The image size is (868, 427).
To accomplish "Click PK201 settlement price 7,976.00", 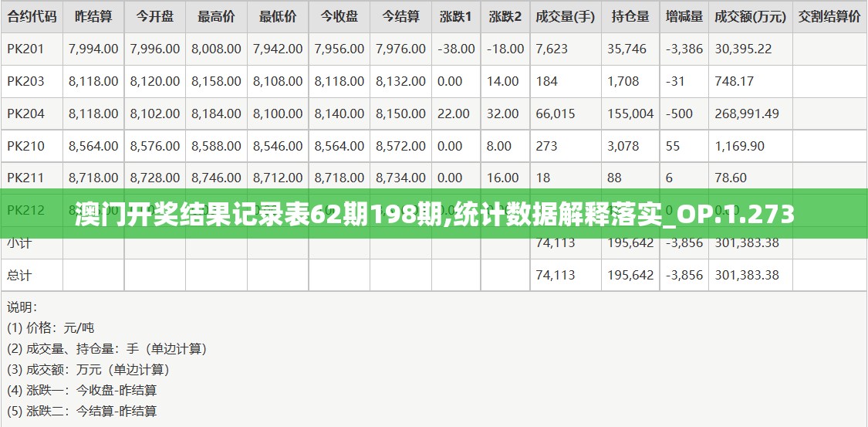I will click(x=400, y=49).
